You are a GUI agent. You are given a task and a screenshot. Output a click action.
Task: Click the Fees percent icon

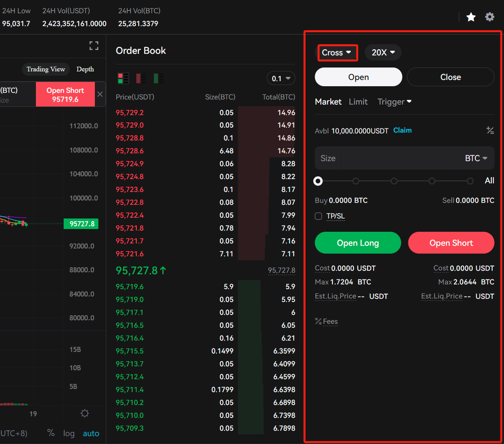pyautogui.click(x=318, y=321)
